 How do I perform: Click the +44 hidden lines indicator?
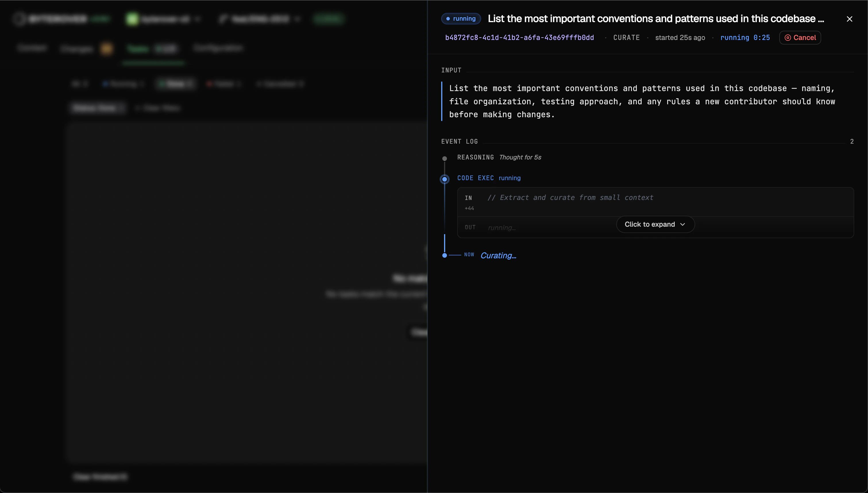point(469,208)
